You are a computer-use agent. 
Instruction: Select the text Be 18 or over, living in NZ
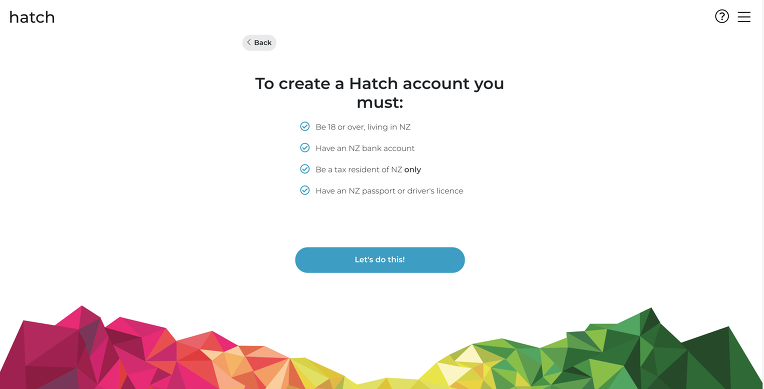click(363, 127)
